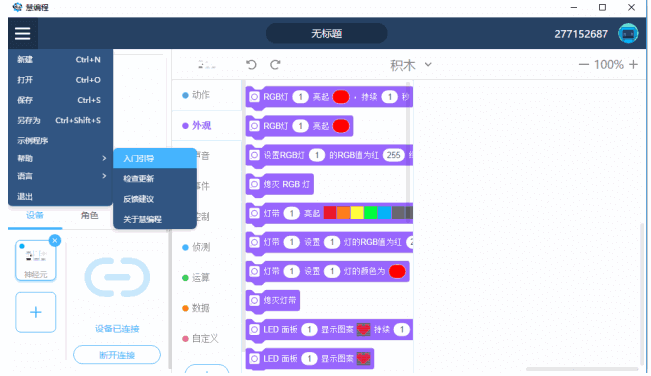Click red color of 灯的颜色为 block
Image resolution: width=651 pixels, height=376 pixels.
(397, 271)
